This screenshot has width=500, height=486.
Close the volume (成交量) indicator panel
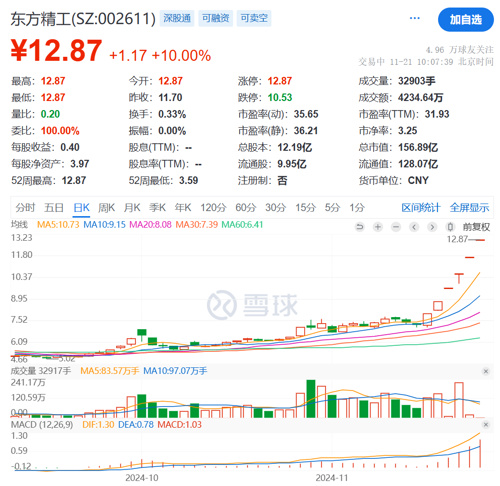[x=486, y=371]
